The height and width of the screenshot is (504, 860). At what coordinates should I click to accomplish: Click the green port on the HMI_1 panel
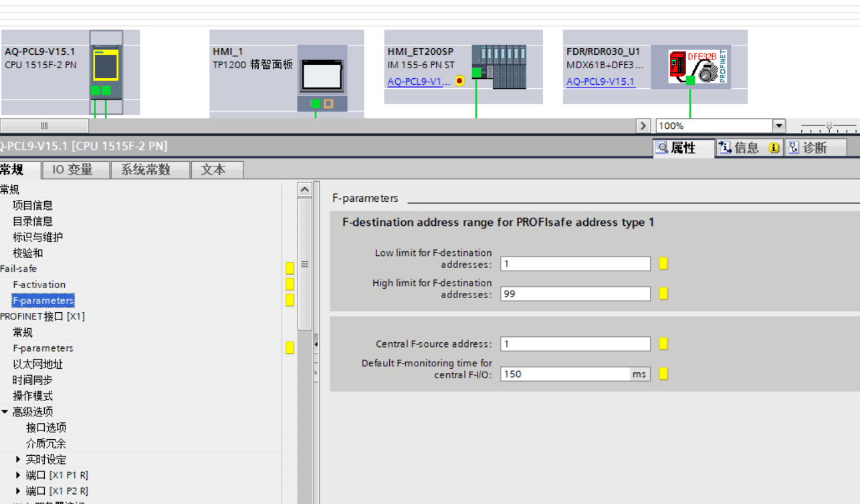pos(315,104)
